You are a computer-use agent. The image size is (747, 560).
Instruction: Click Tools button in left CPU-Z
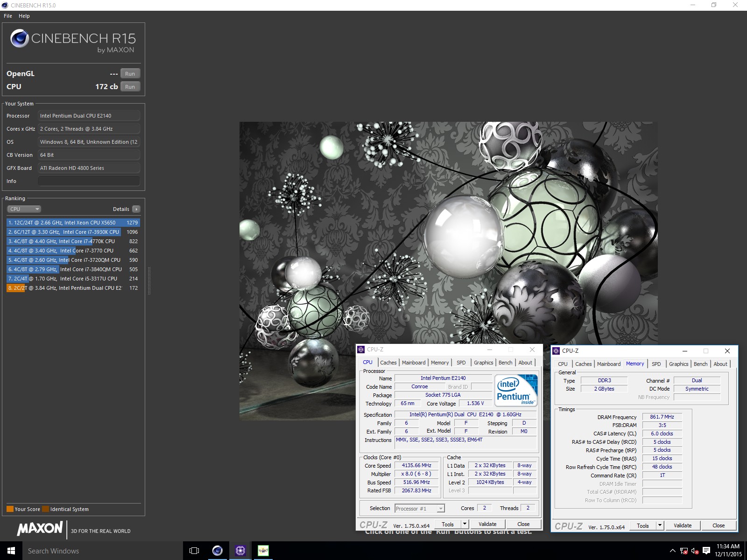coord(448,525)
